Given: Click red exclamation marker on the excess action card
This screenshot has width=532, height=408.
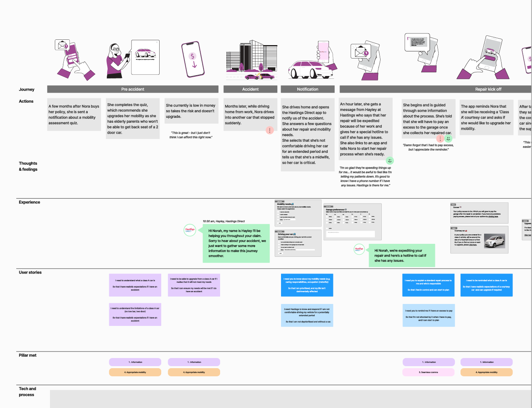Looking at the screenshot, I should [440, 139].
